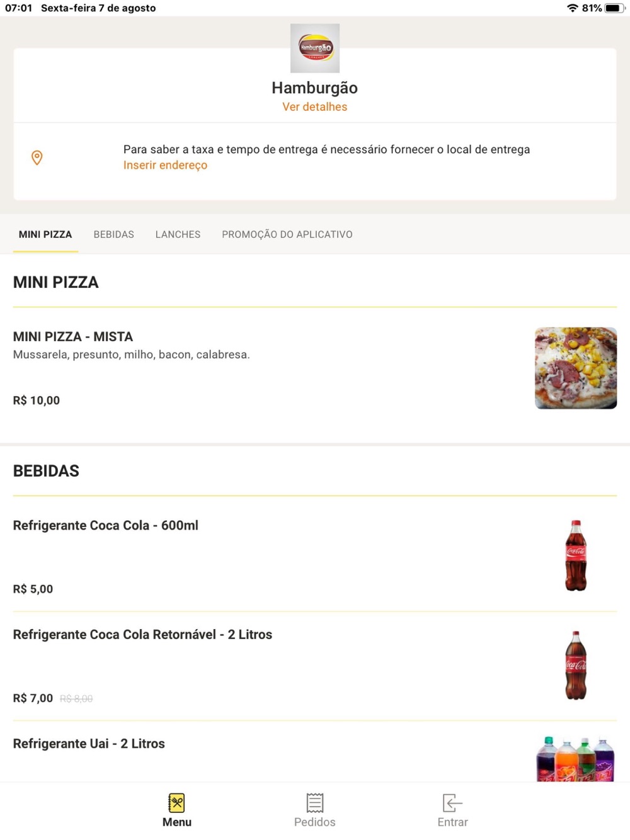Screen dimensions: 630x840
Task: Choose Refrigerante Coca Cola - 600ml item
Action: click(106, 526)
